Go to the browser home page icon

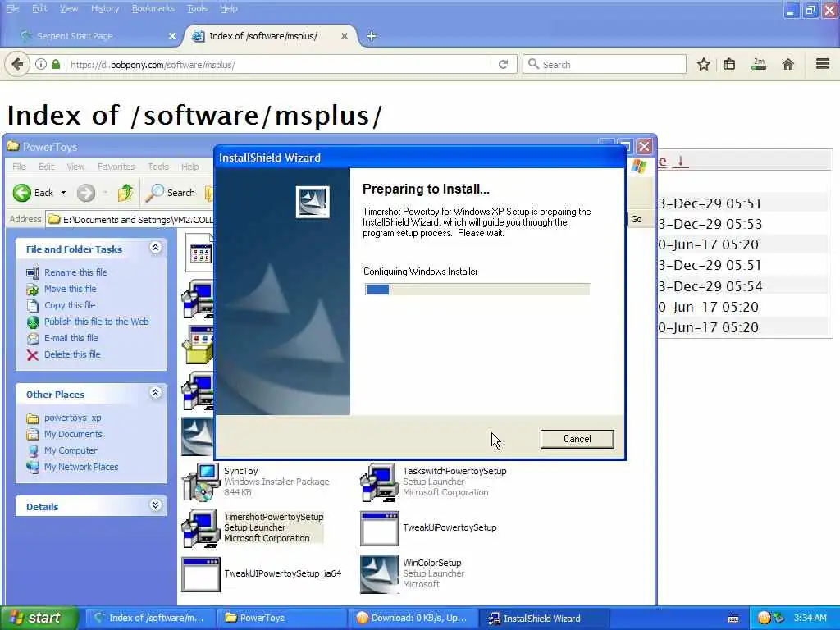coord(787,65)
